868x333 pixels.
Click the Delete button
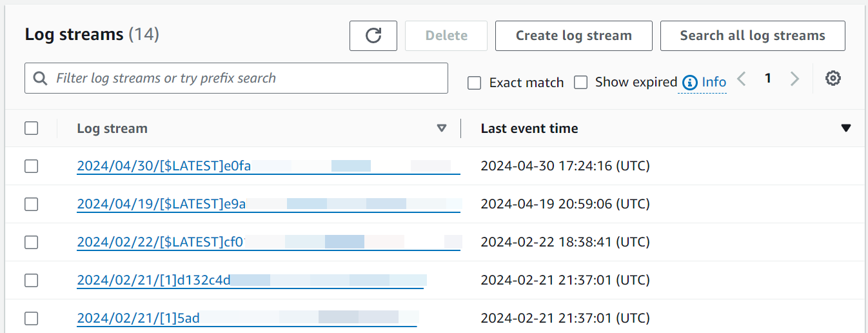coord(446,35)
